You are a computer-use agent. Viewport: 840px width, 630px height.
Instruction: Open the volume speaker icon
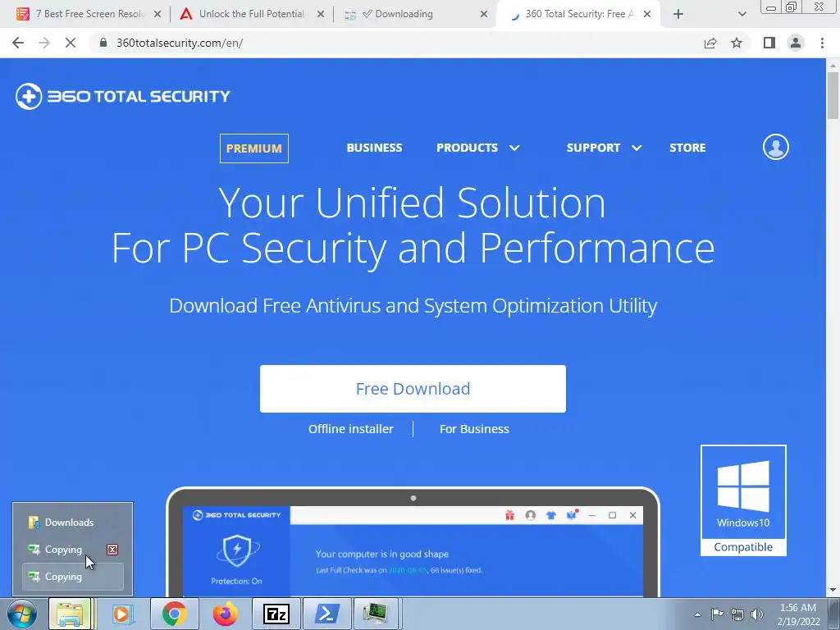coord(757,614)
